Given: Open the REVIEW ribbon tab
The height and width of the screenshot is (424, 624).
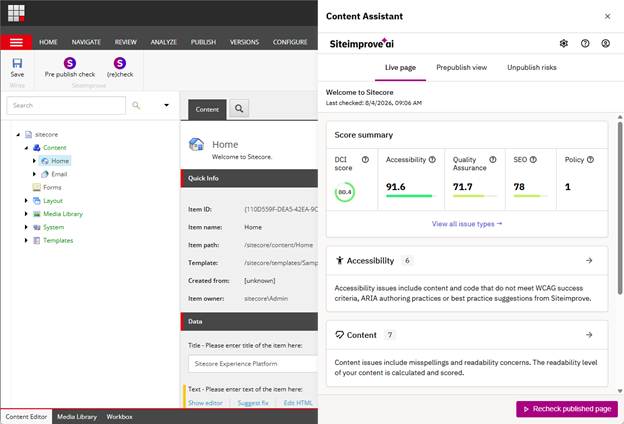Looking at the screenshot, I should click(x=126, y=42).
